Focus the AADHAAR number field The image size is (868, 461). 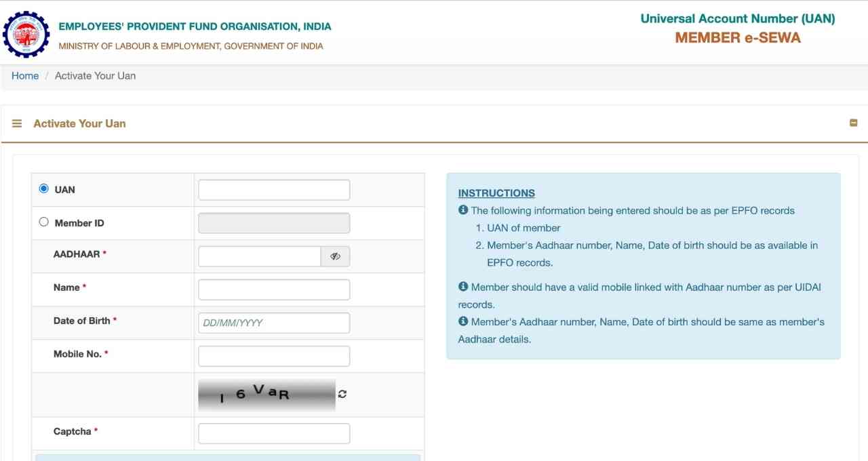coord(260,256)
